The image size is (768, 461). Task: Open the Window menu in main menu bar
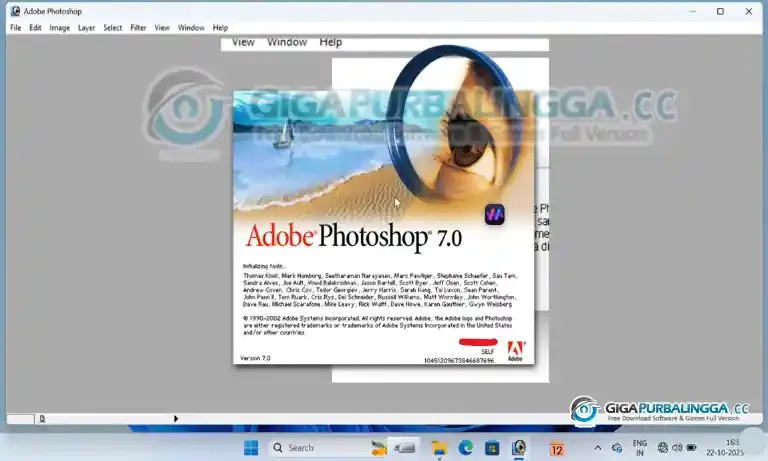pyautogui.click(x=191, y=28)
